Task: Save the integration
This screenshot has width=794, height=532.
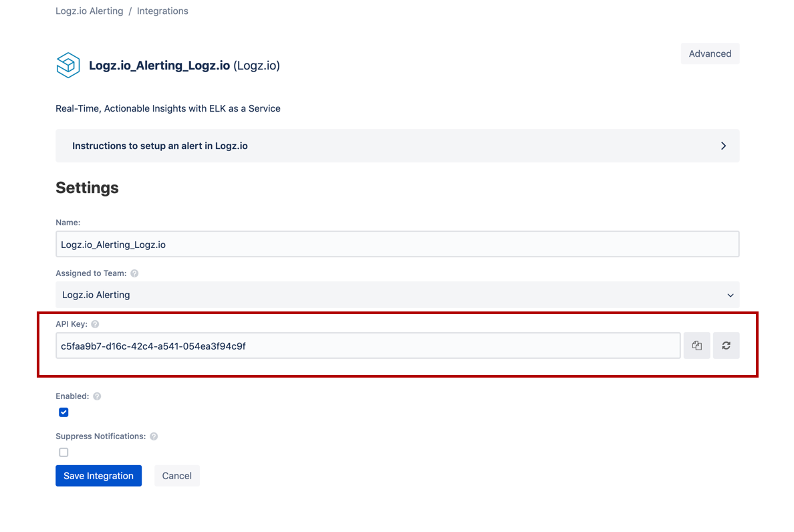Action: click(x=99, y=476)
